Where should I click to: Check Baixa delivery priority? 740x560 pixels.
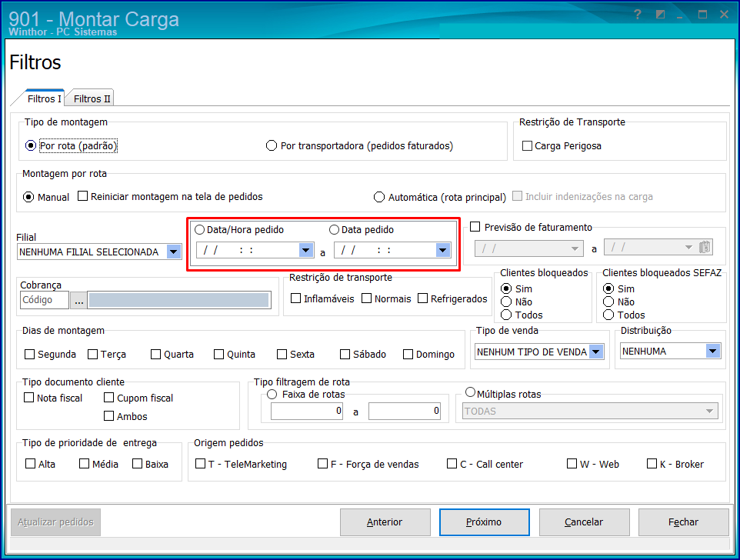pos(138,464)
